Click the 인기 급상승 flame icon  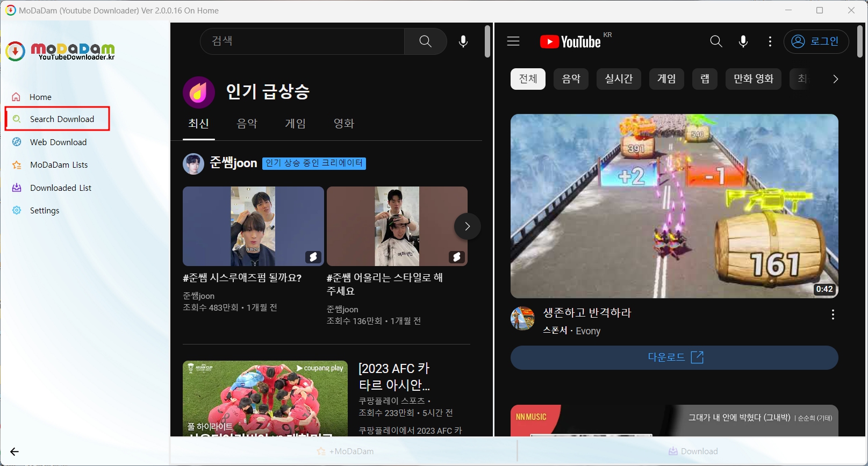coord(199,92)
